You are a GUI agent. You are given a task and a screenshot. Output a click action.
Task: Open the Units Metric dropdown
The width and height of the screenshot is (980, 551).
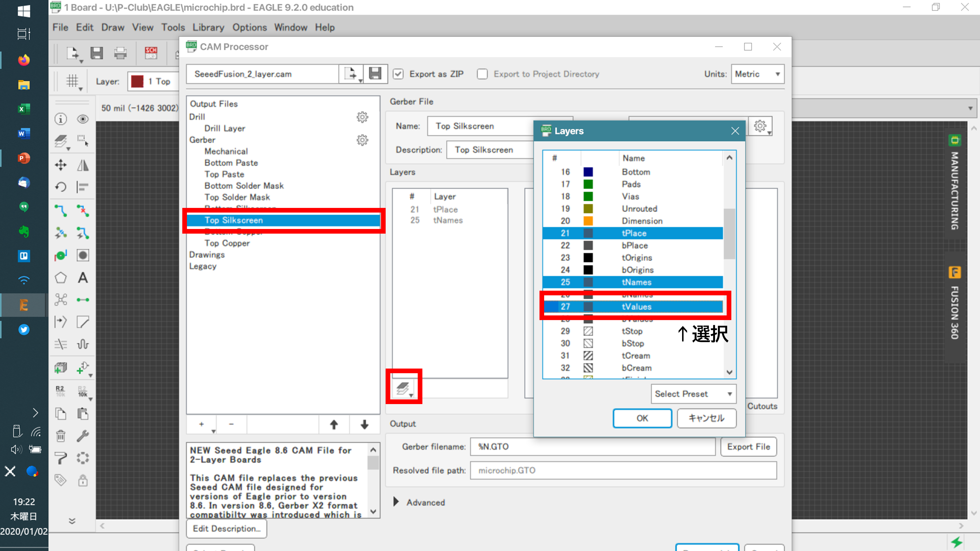(757, 74)
